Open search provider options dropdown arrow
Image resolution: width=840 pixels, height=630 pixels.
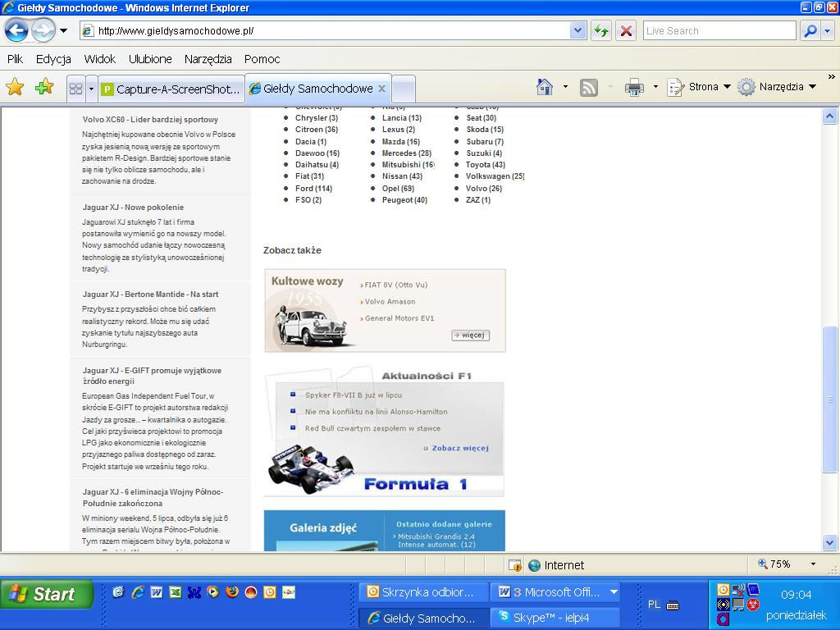pyautogui.click(x=828, y=30)
